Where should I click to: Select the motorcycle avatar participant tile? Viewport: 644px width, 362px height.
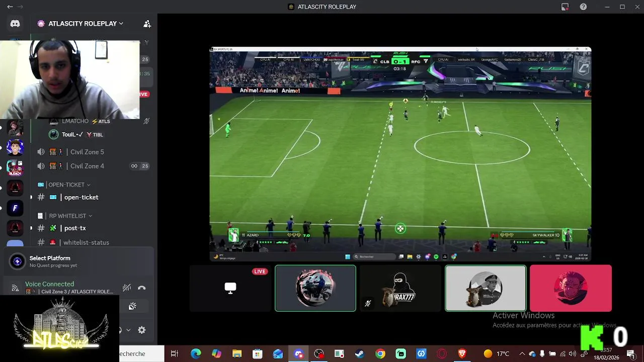point(315,288)
